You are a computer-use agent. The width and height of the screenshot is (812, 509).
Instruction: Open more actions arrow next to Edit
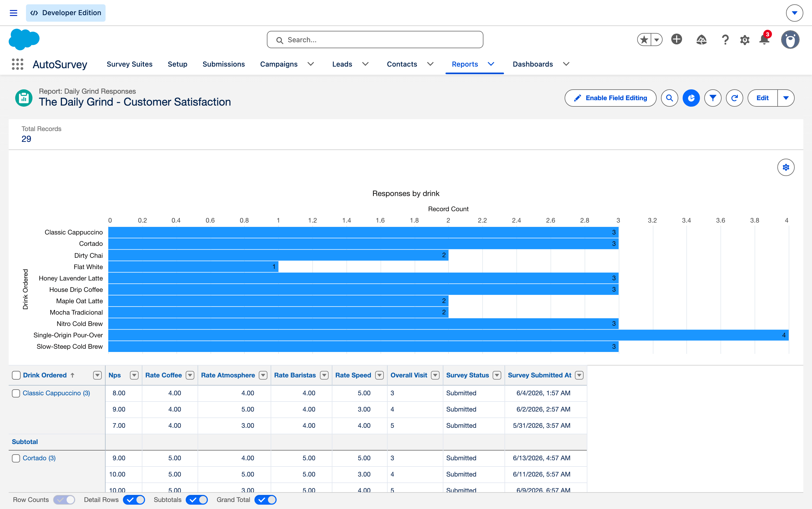786,98
